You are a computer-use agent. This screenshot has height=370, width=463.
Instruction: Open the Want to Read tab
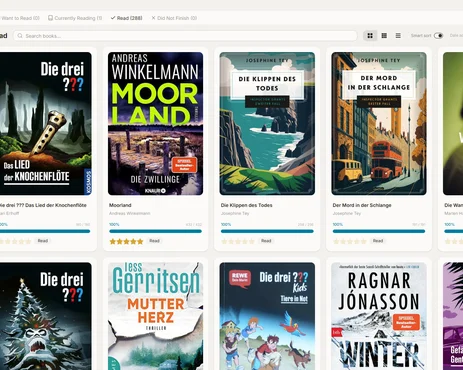tap(19, 18)
